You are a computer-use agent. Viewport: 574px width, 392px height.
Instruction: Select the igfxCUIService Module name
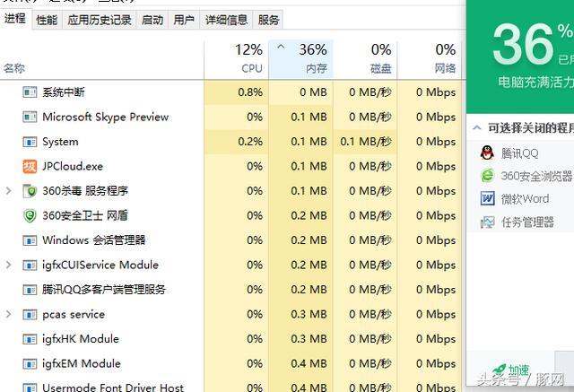(100, 265)
